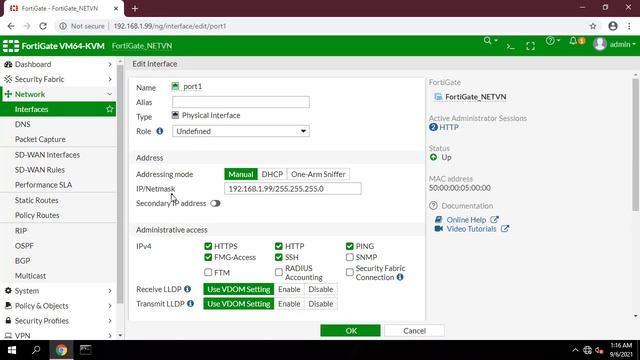Open the Video Tutorials link
Image resolution: width=640 pixels, height=360 pixels.
(x=471, y=229)
